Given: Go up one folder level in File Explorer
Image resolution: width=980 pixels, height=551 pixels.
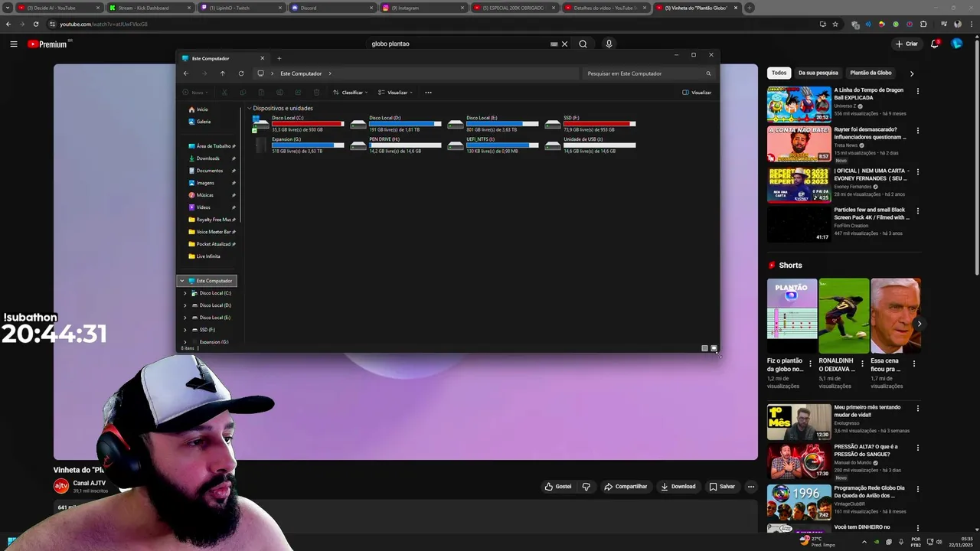Looking at the screenshot, I should click(222, 73).
